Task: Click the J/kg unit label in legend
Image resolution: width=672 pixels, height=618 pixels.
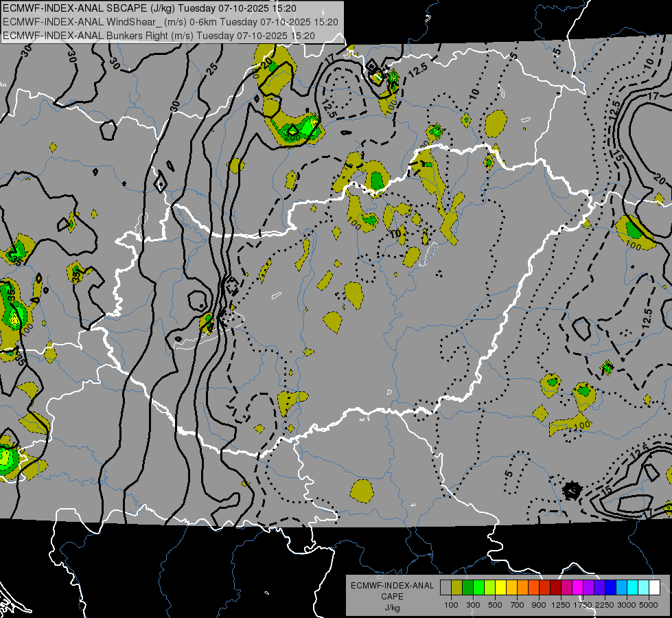Action: click(x=392, y=608)
